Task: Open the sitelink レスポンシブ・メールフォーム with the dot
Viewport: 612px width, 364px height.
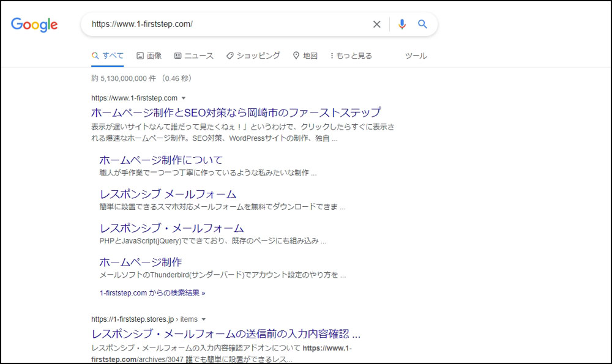Action: pyautogui.click(x=172, y=228)
